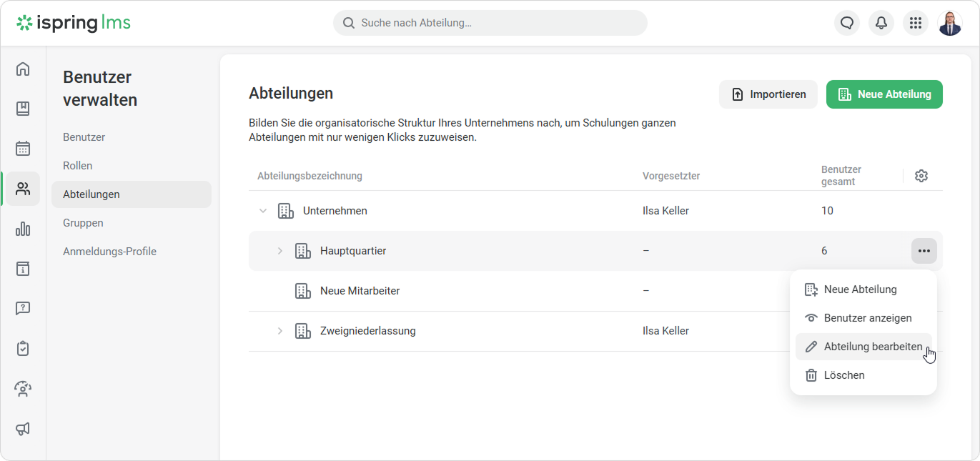This screenshot has height=461, width=980.
Task: Open the learning content book icon
Action: (23, 109)
